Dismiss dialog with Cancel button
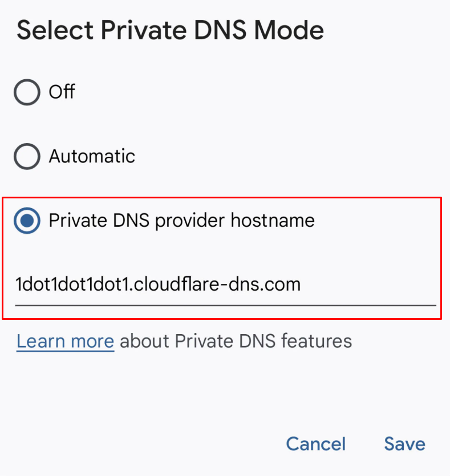Screen dimensions: 450x476 (x=315, y=444)
